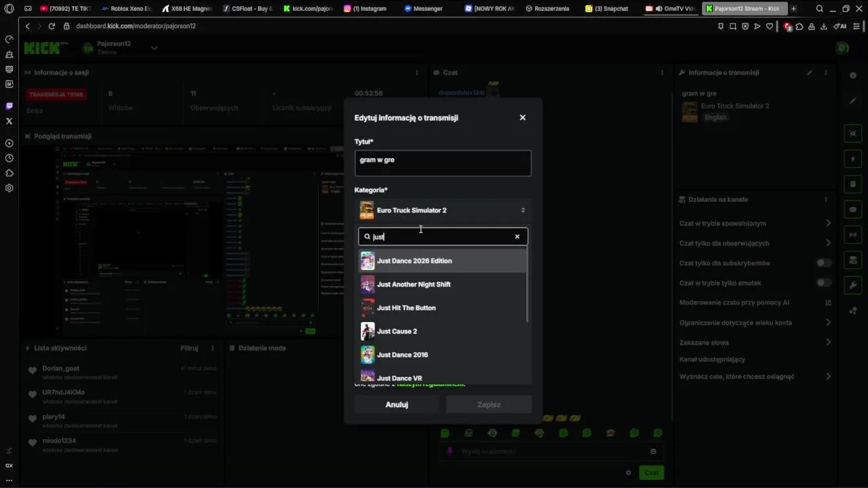Click the Anuluj button
The image size is (868, 488).
tap(397, 405)
